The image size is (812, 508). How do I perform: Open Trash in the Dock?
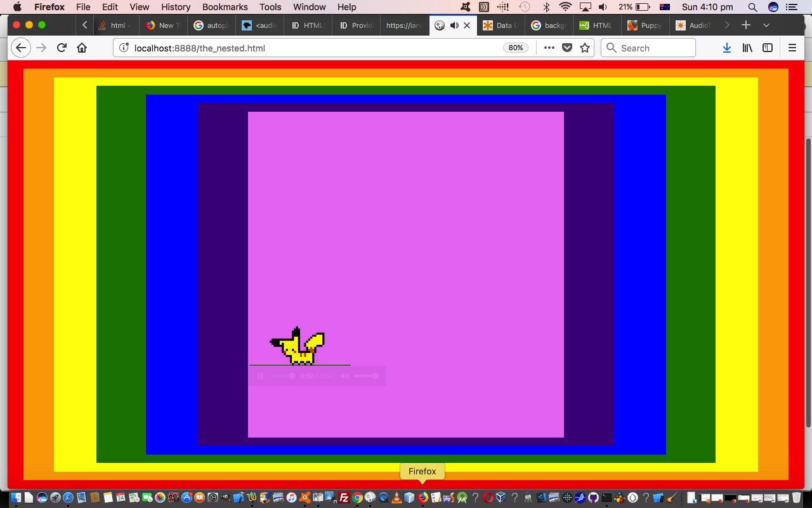[796, 498]
